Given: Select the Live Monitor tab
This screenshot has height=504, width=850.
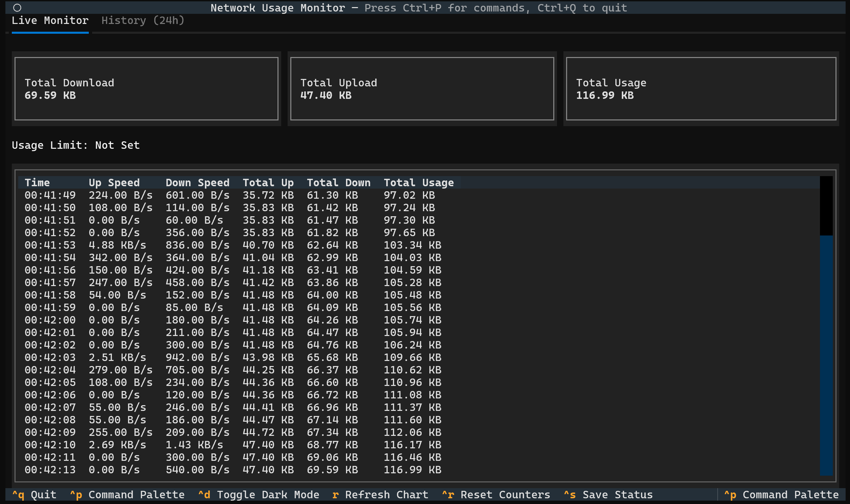Looking at the screenshot, I should [50, 20].
